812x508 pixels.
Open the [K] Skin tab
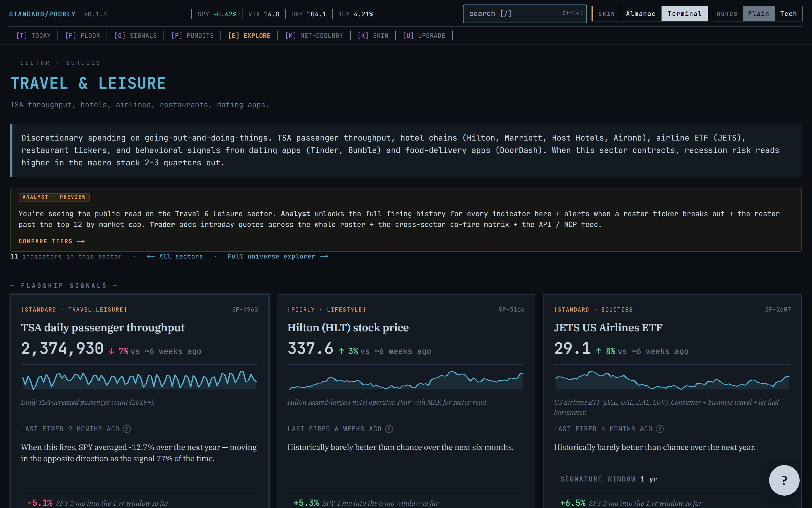point(373,36)
